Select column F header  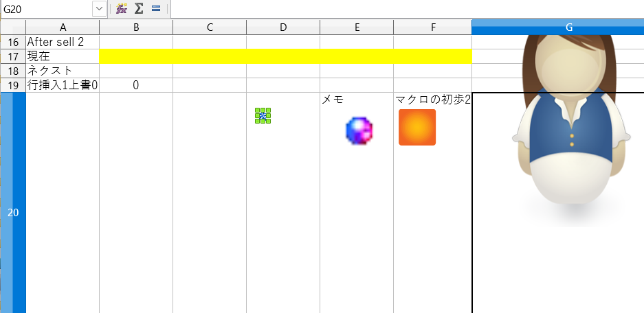click(x=432, y=27)
